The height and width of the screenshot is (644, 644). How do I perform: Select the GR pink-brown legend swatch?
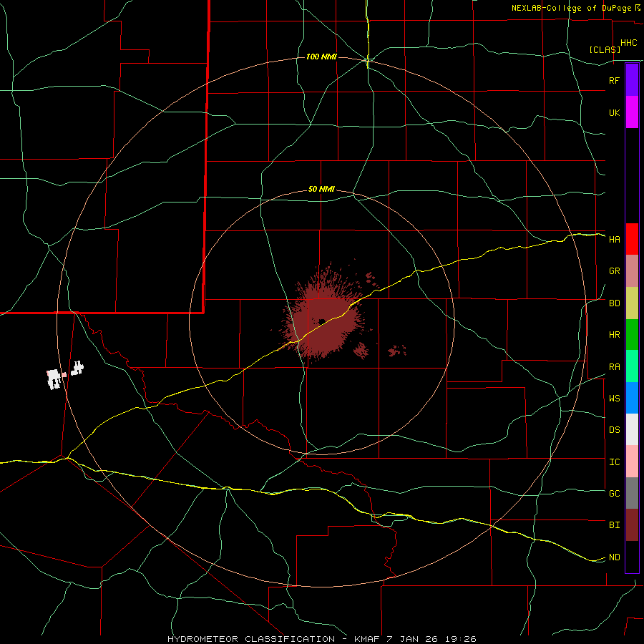[x=632, y=271]
